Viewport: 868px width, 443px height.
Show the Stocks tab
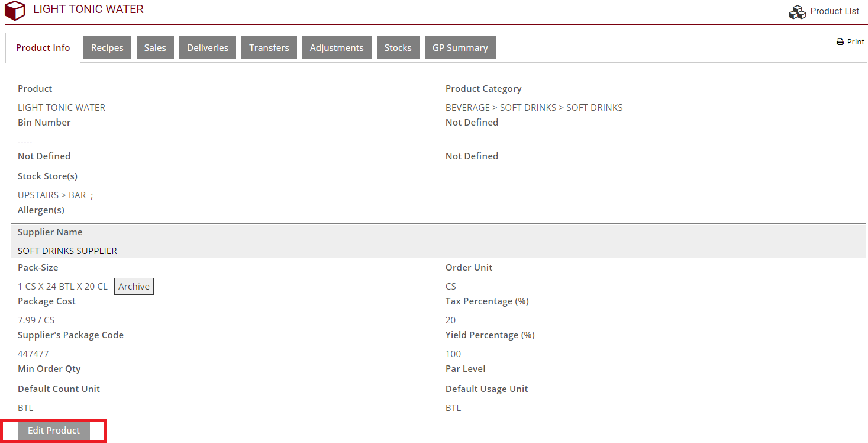[398, 48]
